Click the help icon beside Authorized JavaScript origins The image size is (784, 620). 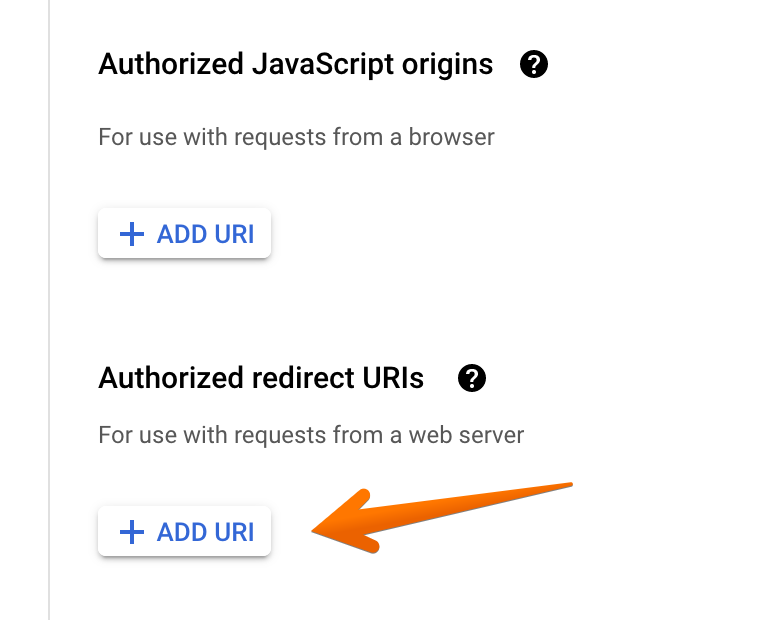click(534, 66)
